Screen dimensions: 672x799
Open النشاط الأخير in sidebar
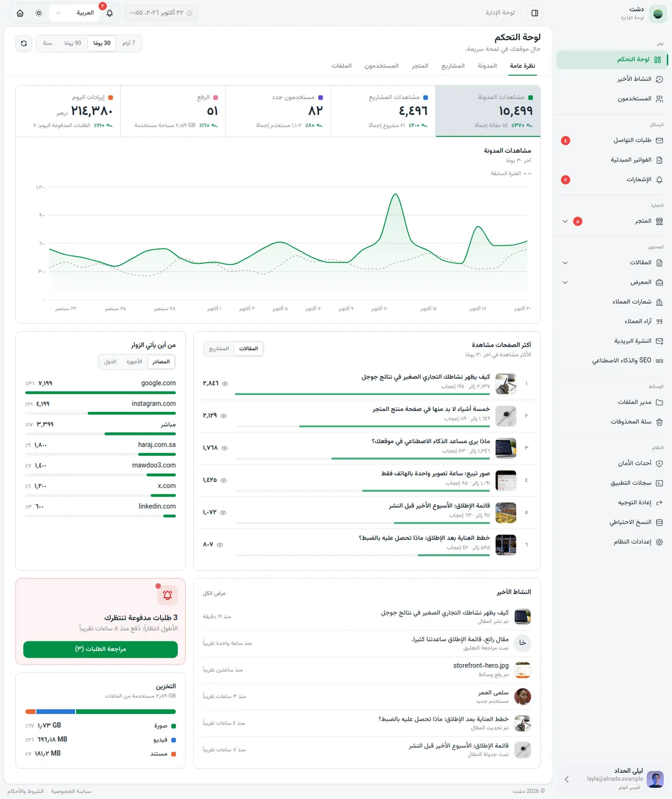point(612,79)
